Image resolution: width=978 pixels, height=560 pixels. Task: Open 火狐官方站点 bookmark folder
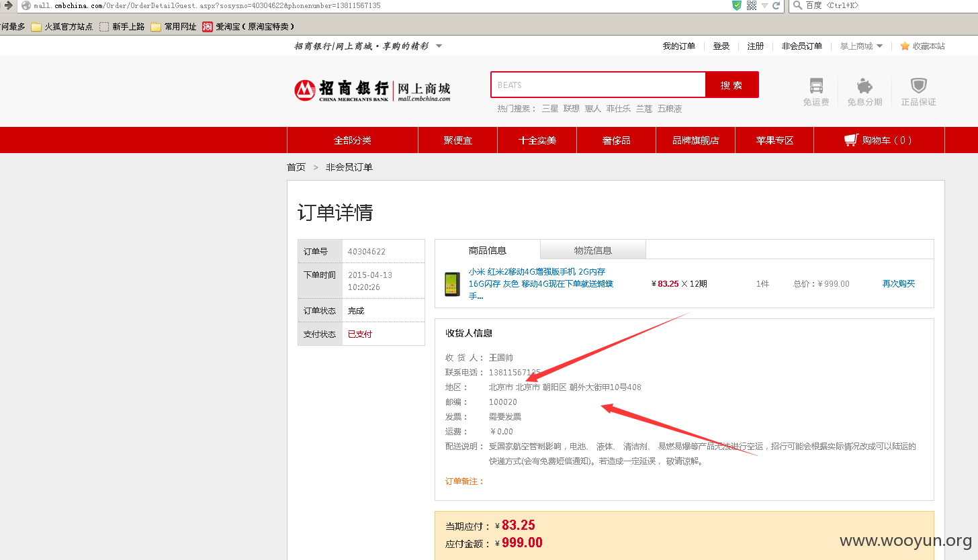click(62, 27)
